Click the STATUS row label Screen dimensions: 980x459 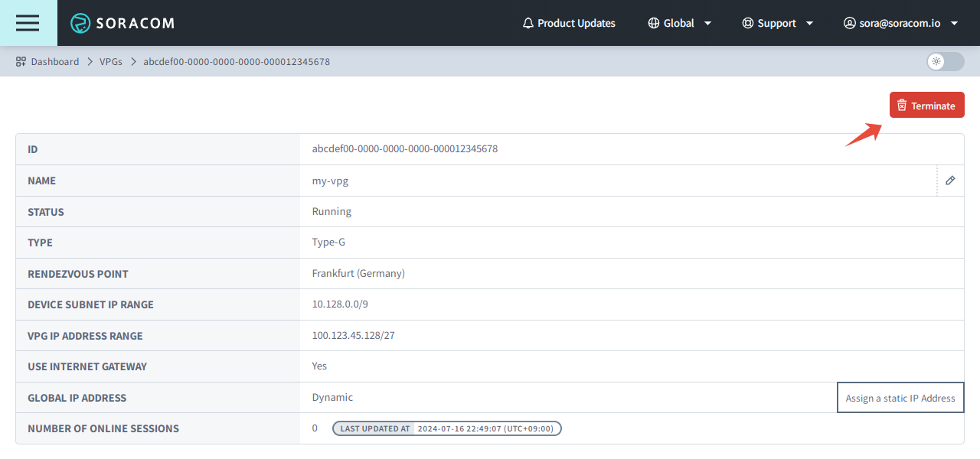(x=46, y=212)
